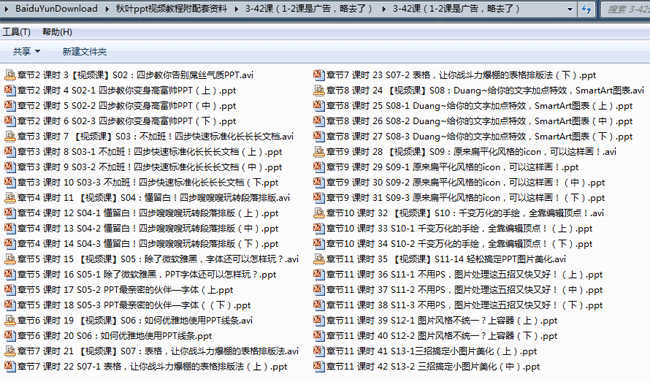650x382 pixels.
Task: Click the AVI icon of 课时 3 S02 video
Action: 10,75
